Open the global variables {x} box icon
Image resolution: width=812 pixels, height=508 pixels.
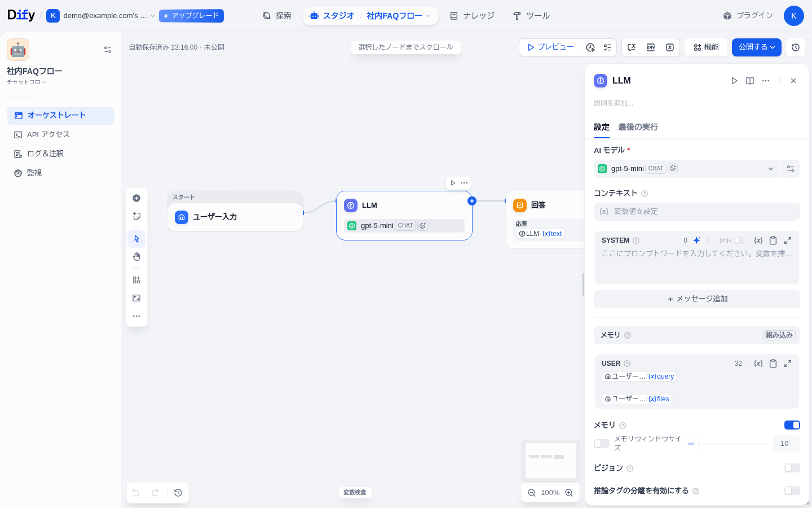coord(670,47)
